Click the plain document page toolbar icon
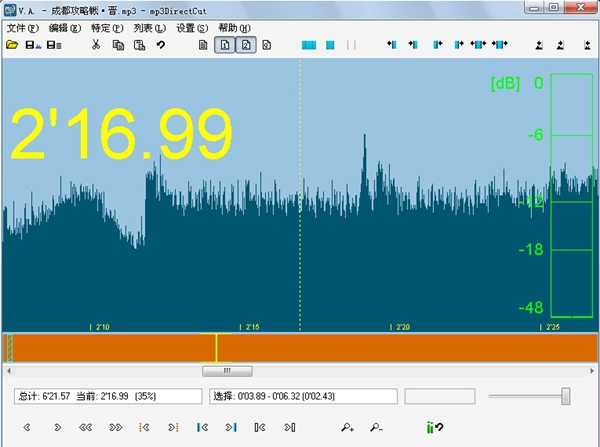 pos(203,45)
